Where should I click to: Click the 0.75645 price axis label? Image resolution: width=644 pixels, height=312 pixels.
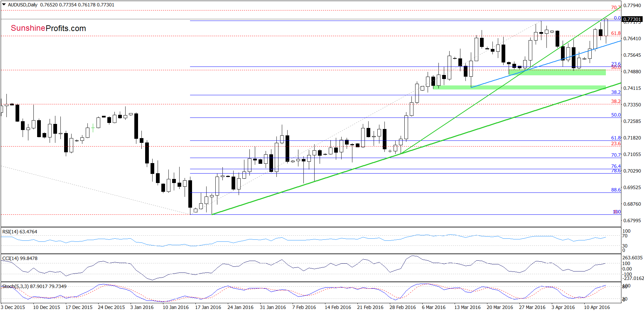click(x=632, y=55)
